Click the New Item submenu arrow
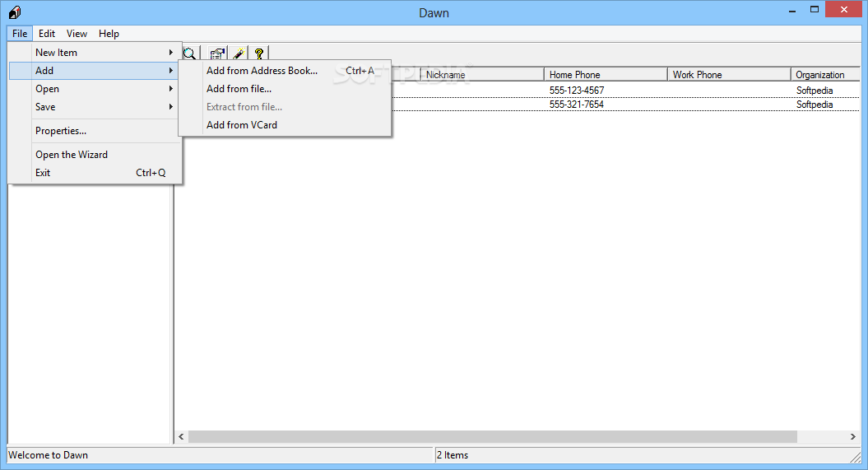 click(x=170, y=53)
